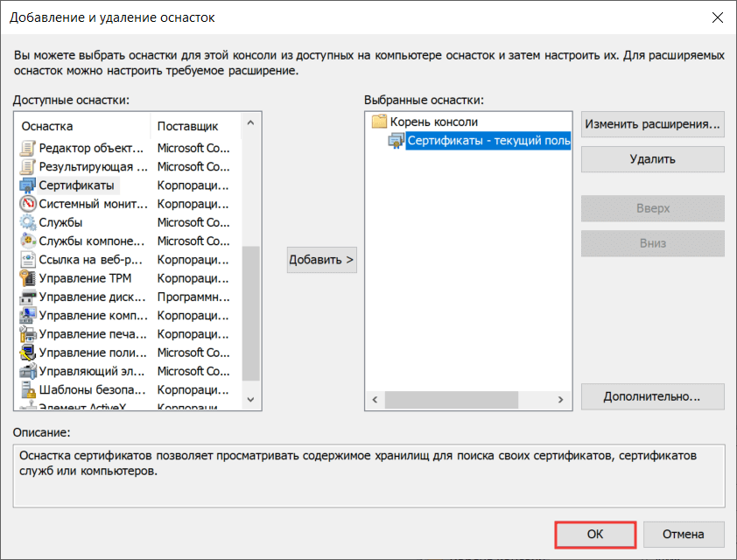
Task: Select the Сертификаты snap-in icon in available list
Action: pyautogui.click(x=26, y=185)
